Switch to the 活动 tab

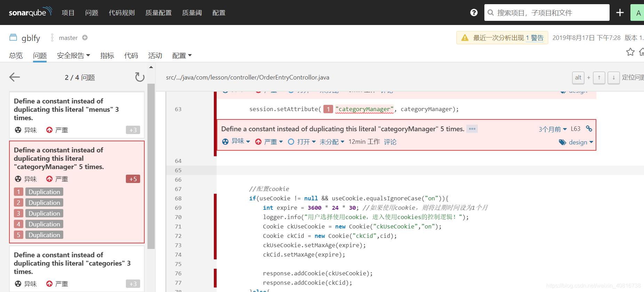point(155,56)
